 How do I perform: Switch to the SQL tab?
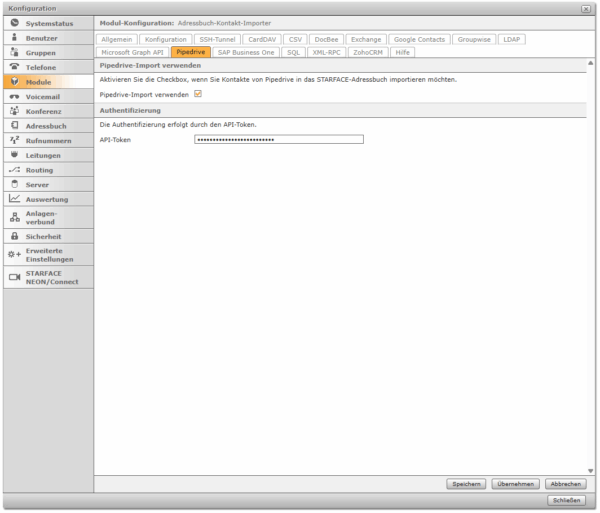[293, 52]
